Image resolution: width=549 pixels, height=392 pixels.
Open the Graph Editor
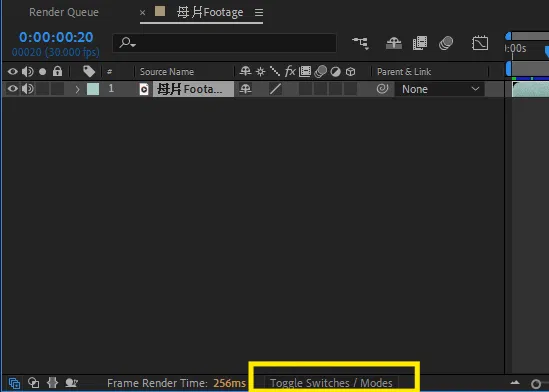(480, 43)
